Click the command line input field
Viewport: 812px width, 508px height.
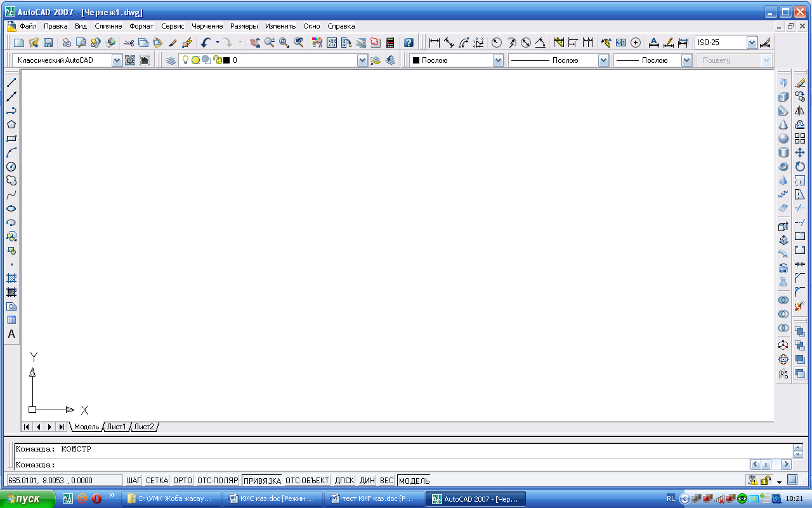pos(381,465)
